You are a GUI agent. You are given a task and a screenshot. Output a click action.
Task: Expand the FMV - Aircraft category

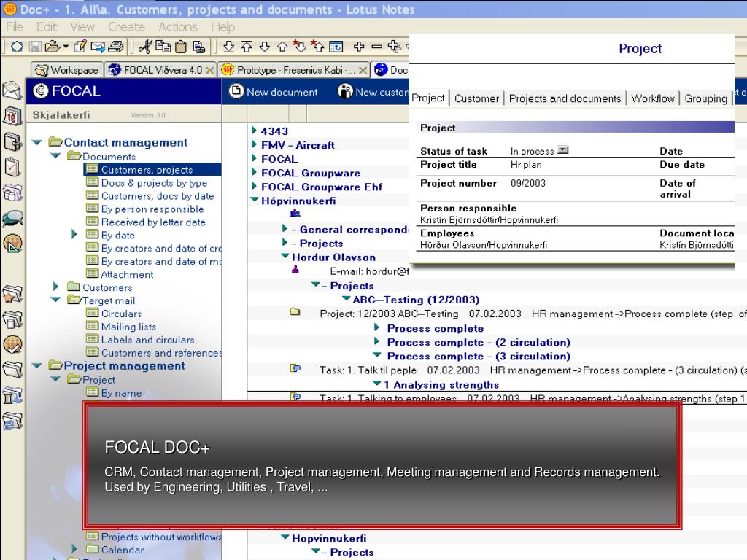coord(255,144)
